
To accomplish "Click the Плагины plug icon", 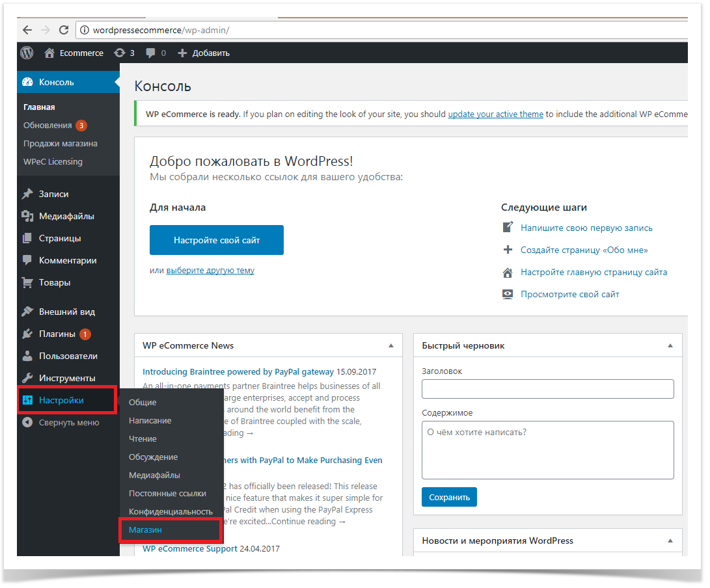I will coord(27,334).
